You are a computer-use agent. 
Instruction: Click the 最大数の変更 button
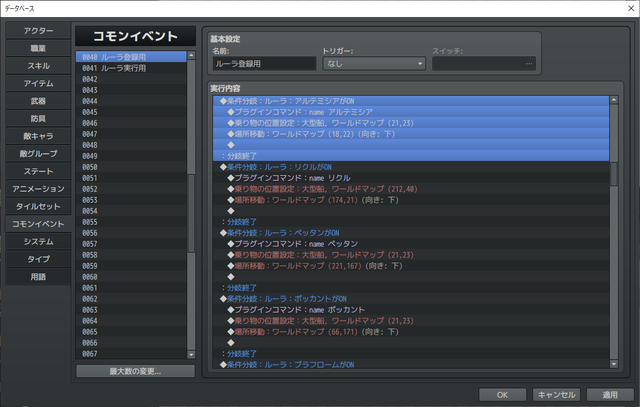[136, 371]
